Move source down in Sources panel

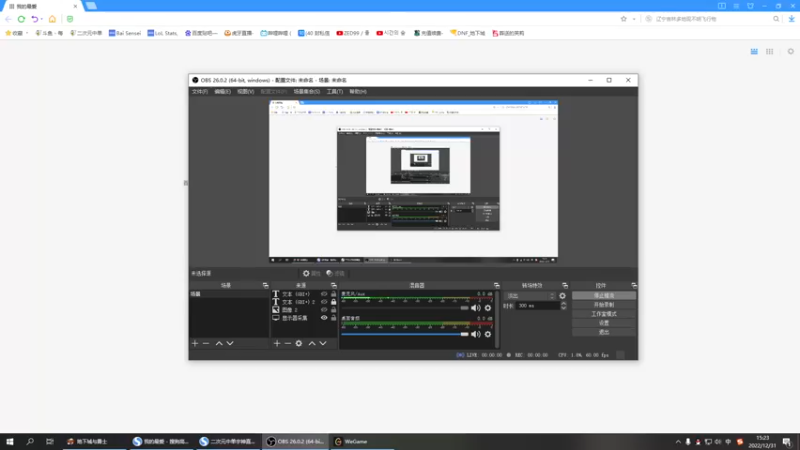(x=323, y=343)
